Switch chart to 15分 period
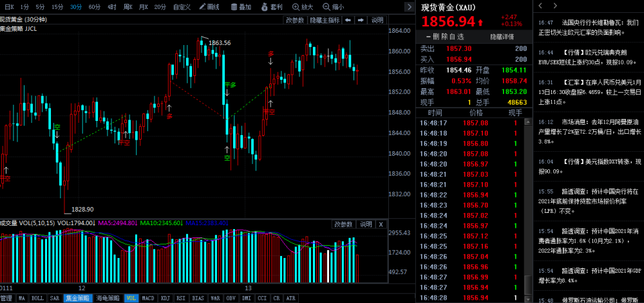This screenshot has height=303, width=644. coord(57,6)
